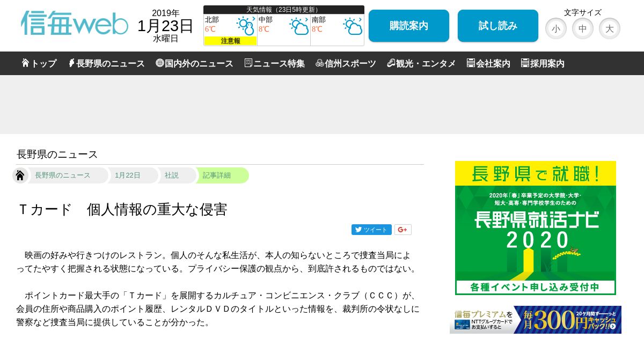
Task: Click the 天気情報 header bar
Action: click(x=284, y=10)
